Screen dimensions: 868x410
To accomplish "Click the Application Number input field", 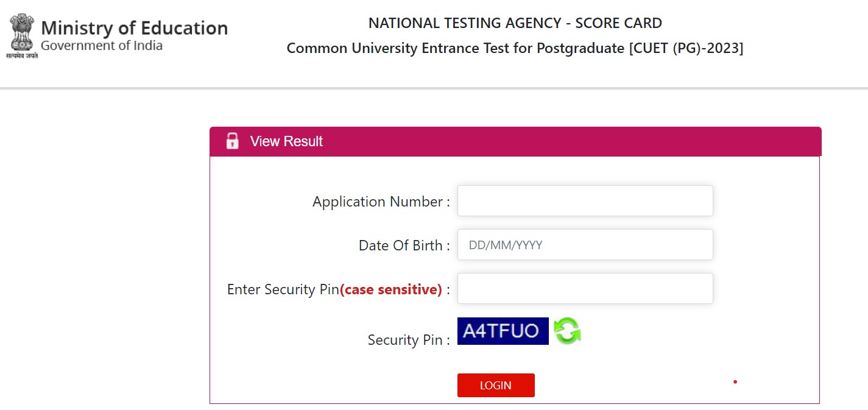I will pos(585,200).
